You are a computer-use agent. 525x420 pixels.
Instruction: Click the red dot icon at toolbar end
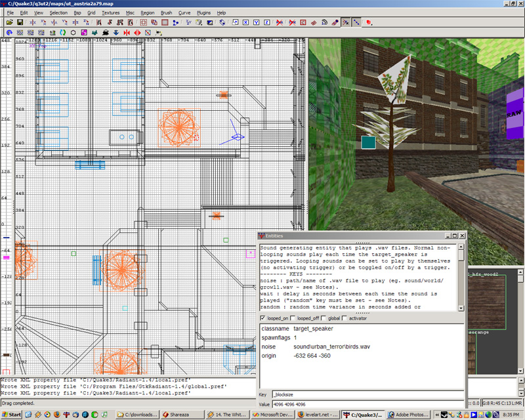pyautogui.click(x=367, y=22)
